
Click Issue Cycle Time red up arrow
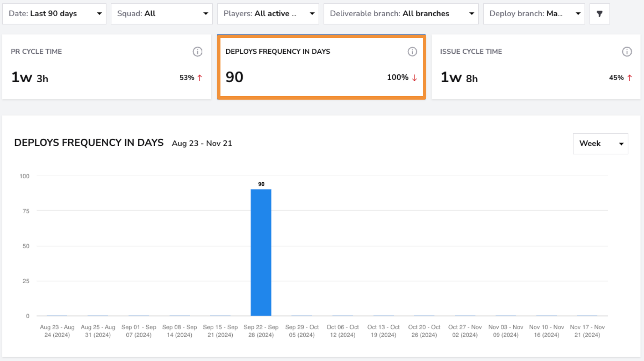coord(629,78)
